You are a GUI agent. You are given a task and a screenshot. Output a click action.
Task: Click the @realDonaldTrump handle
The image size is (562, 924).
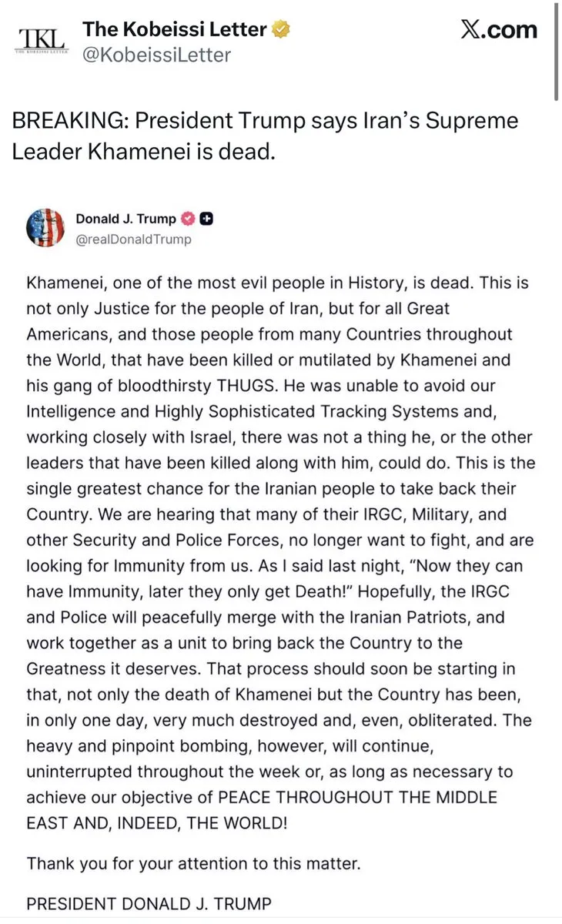pos(133,239)
